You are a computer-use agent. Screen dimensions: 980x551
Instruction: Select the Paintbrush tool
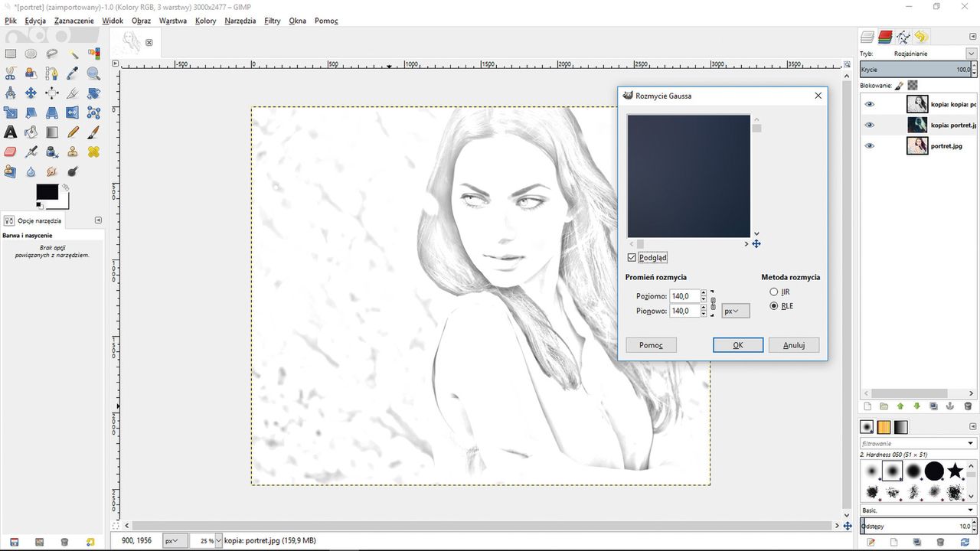(x=93, y=132)
